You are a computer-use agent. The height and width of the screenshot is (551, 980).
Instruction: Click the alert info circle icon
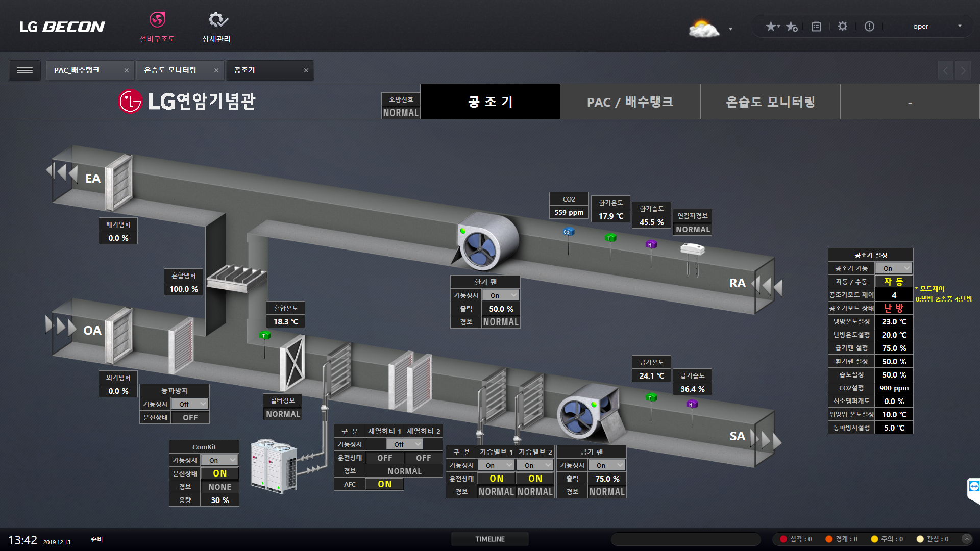pyautogui.click(x=869, y=27)
